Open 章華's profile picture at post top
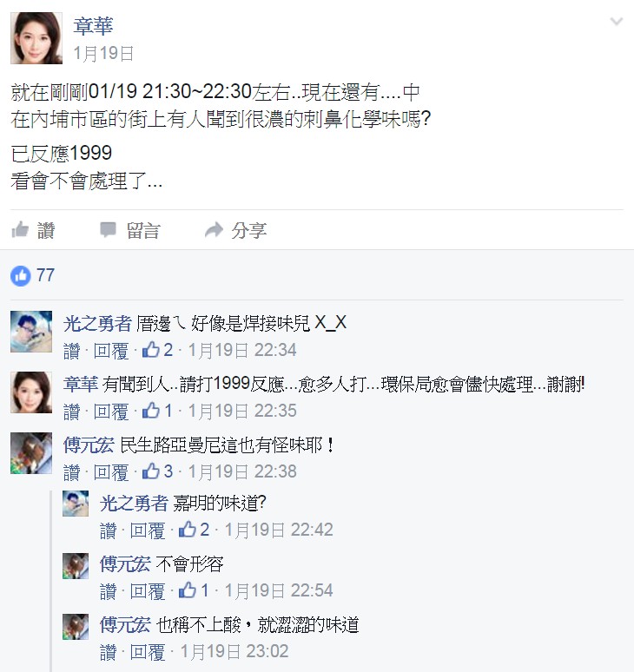The width and height of the screenshot is (634, 672). click(36, 38)
